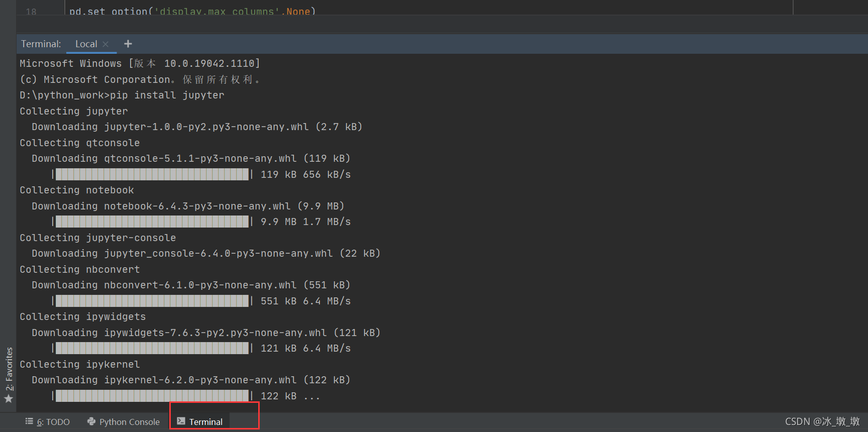Image resolution: width=868 pixels, height=432 pixels.
Task: Click the qtconsole 119 kB progress bar
Action: 152,174
